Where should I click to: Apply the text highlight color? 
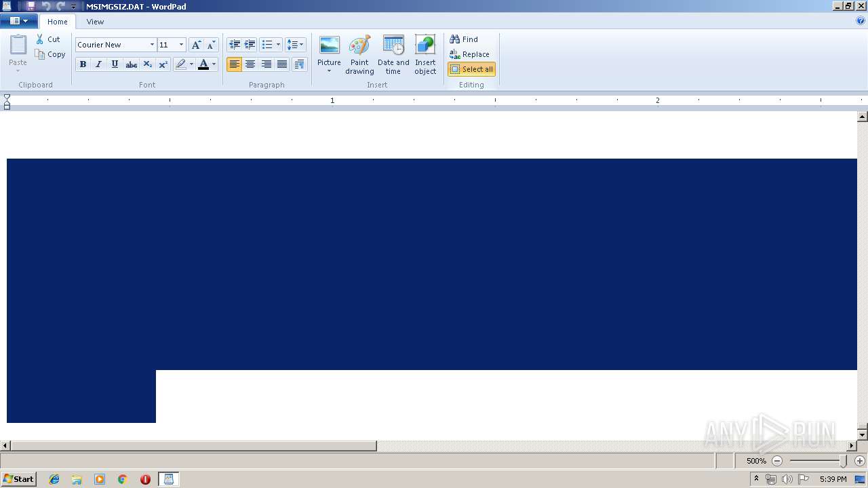pyautogui.click(x=180, y=64)
